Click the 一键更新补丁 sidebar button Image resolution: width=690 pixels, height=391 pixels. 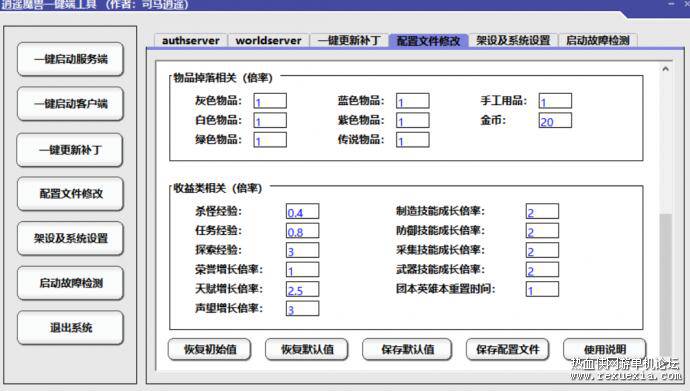[x=70, y=150]
